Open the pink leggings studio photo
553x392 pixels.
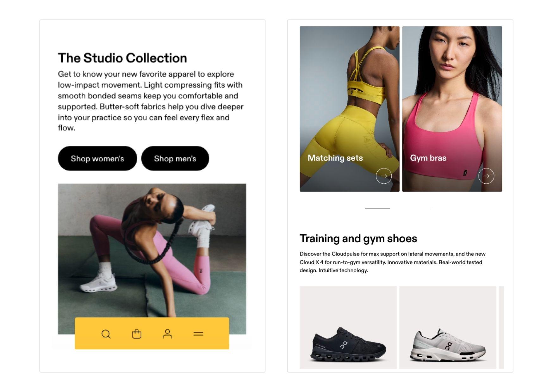click(152, 250)
